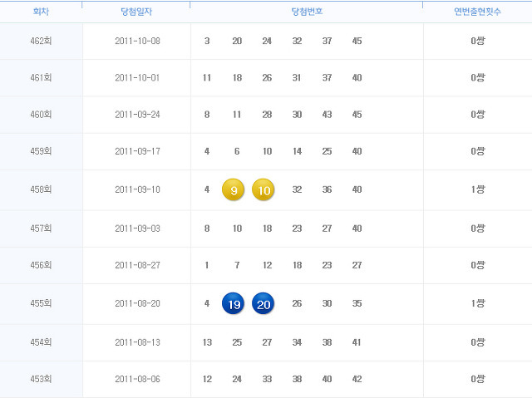This screenshot has width=532, height=398.
Task: Select the 당첨번호 column header
Action: pyautogui.click(x=307, y=12)
